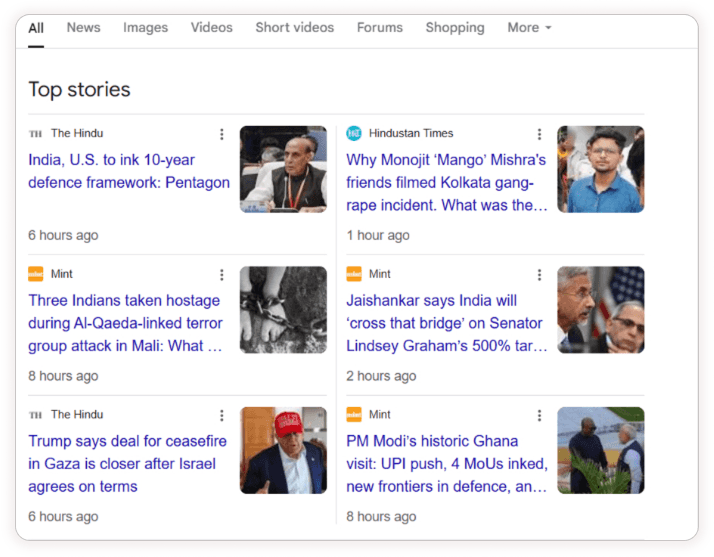
Task: Open 'PM Modi's historic Ghana visit' headline
Action: tap(447, 464)
